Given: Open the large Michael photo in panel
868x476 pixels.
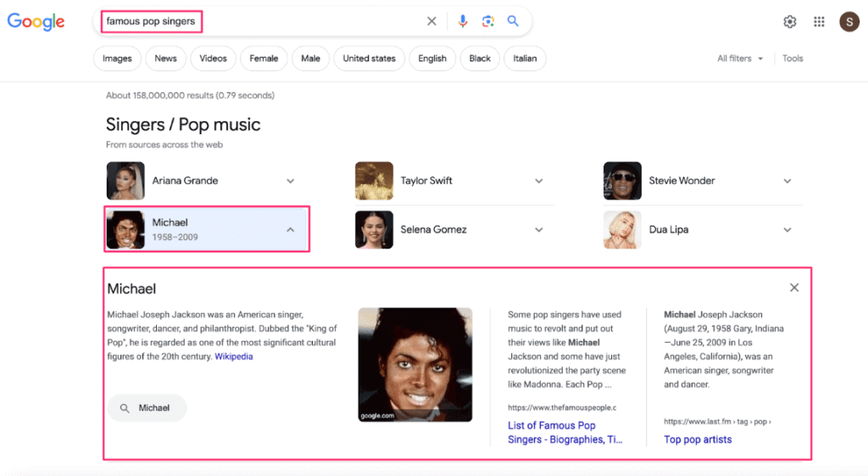Looking at the screenshot, I should (415, 365).
